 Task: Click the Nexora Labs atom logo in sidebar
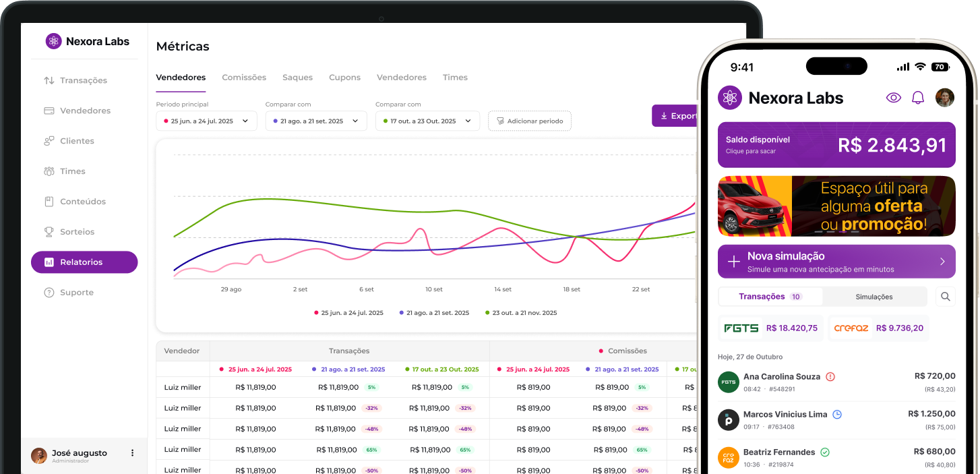[53, 41]
